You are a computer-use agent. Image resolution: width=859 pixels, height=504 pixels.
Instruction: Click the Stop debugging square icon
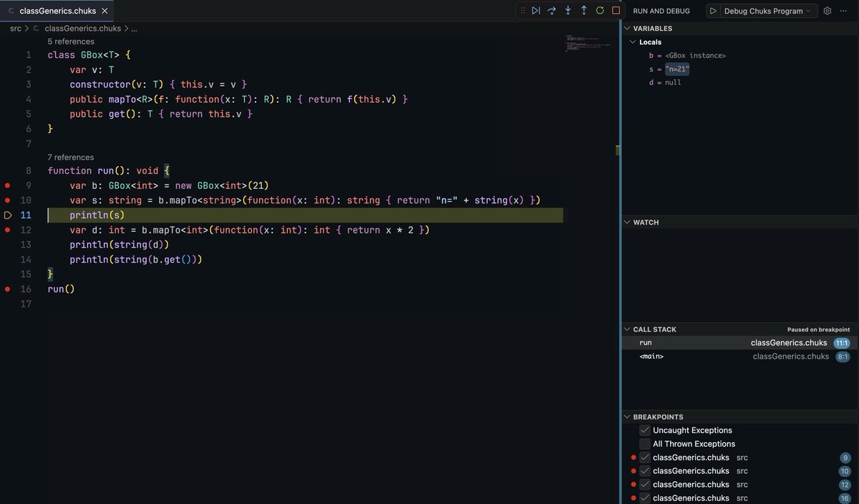[616, 11]
